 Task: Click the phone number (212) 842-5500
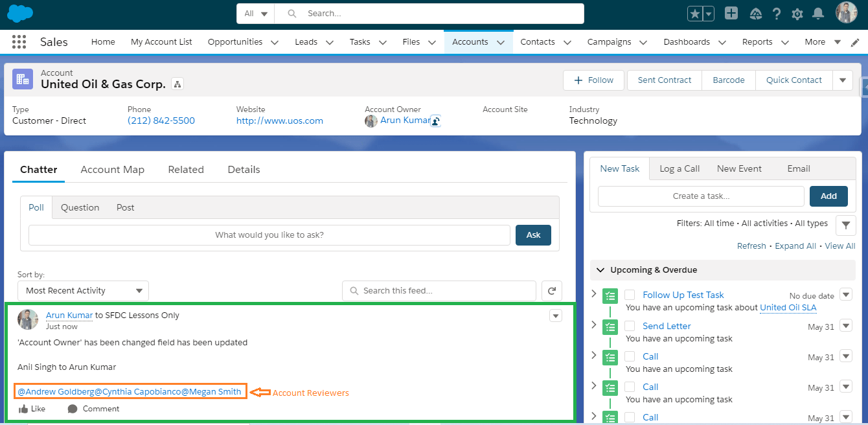pos(161,121)
